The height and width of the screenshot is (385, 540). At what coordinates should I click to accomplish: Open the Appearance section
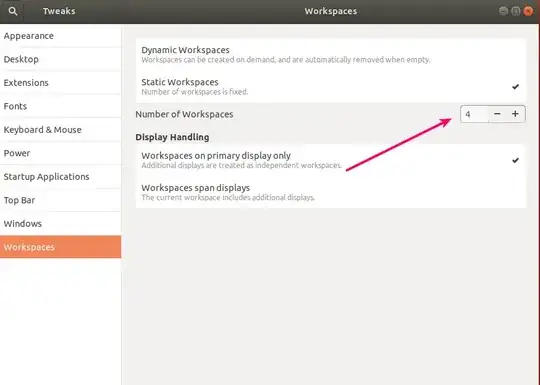pyautogui.click(x=60, y=36)
